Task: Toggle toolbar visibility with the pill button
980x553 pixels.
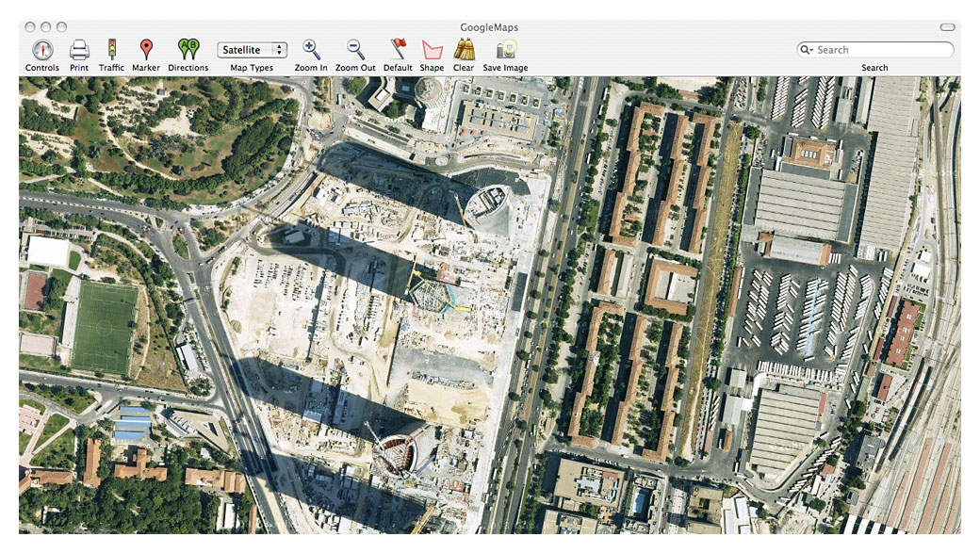Action: 947,27
